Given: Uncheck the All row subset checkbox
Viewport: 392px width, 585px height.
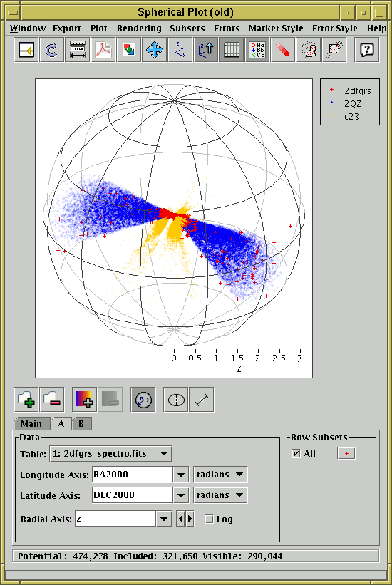Looking at the screenshot, I should [296, 454].
